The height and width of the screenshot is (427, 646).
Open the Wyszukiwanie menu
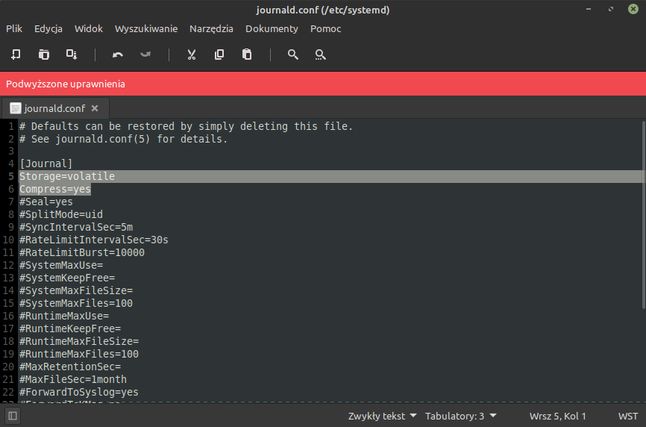pos(146,28)
